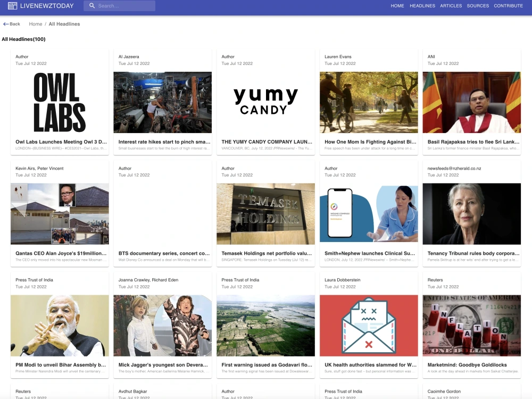Open headline 'Basil Rajapaksa tries to flee'
Viewport: 532px width, 399px height.
pyautogui.click(x=473, y=142)
